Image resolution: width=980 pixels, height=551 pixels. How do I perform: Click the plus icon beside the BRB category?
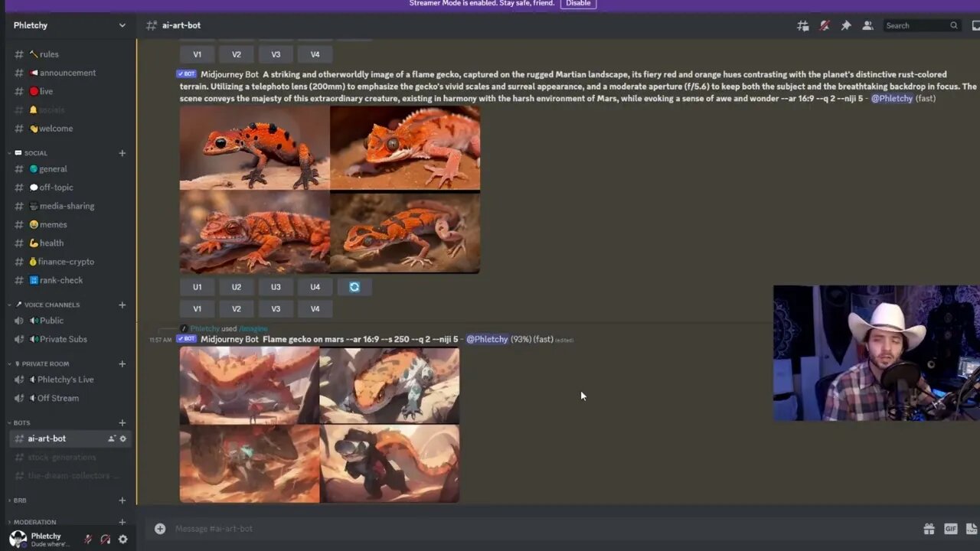point(122,500)
